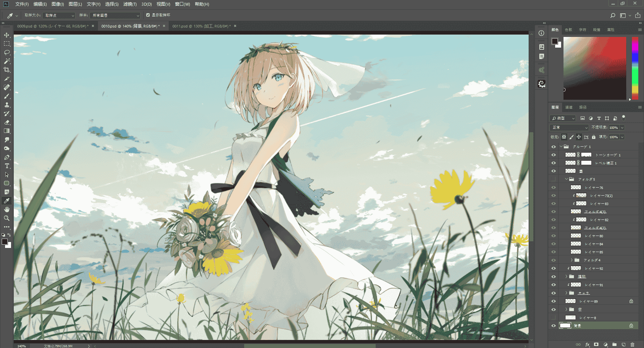Toggle the 显示取样环 checkbox

point(148,15)
